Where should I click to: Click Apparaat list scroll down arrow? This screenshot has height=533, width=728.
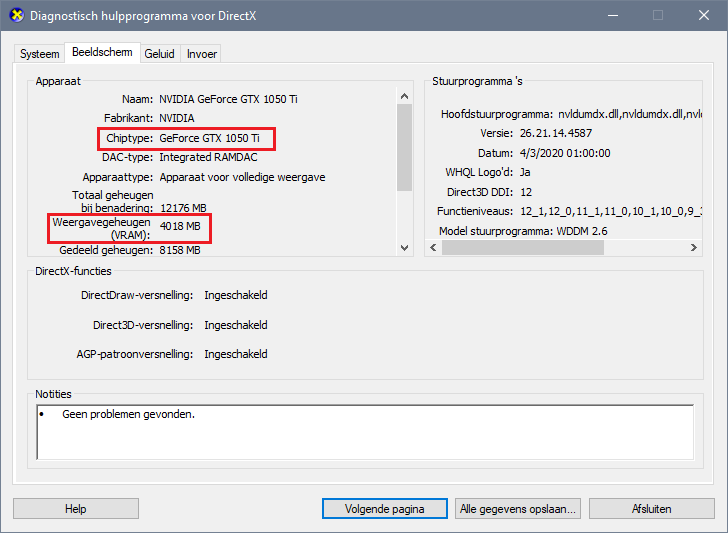[x=404, y=247]
